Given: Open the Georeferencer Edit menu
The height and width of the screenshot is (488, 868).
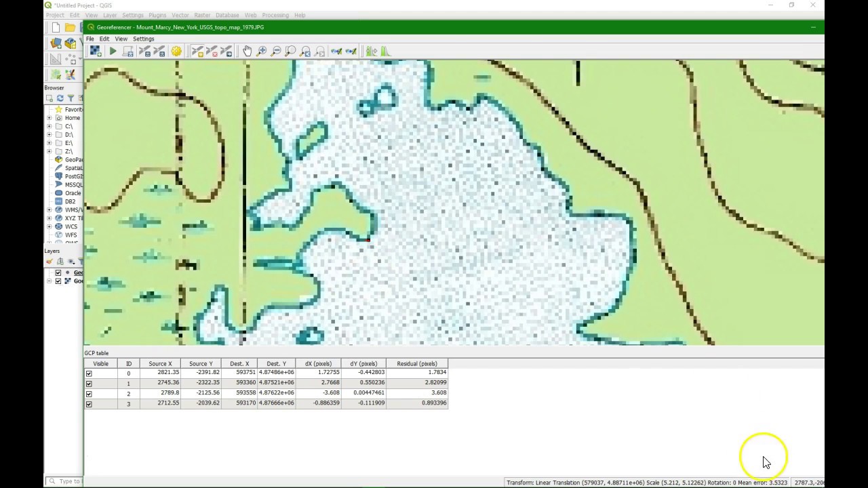Looking at the screenshot, I should [104, 39].
